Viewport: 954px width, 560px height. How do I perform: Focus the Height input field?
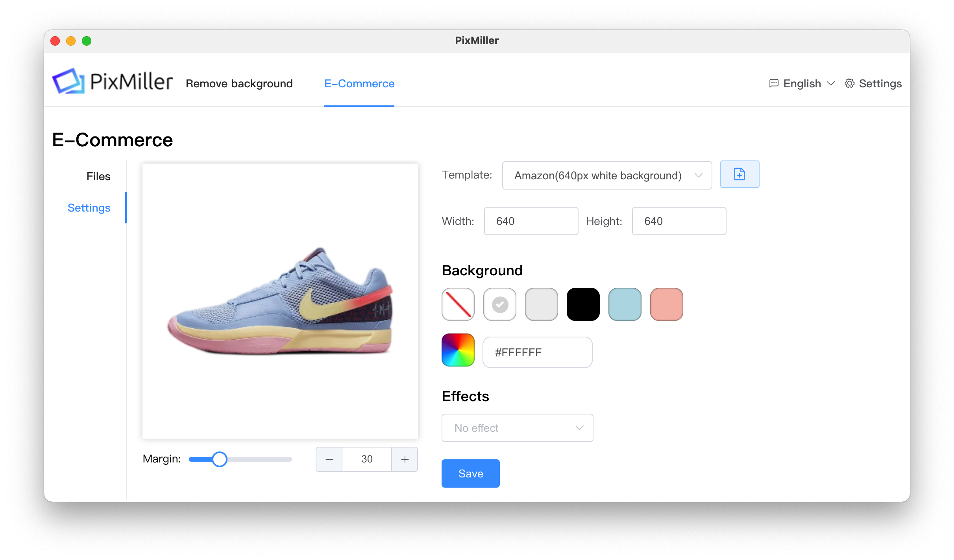pos(679,221)
